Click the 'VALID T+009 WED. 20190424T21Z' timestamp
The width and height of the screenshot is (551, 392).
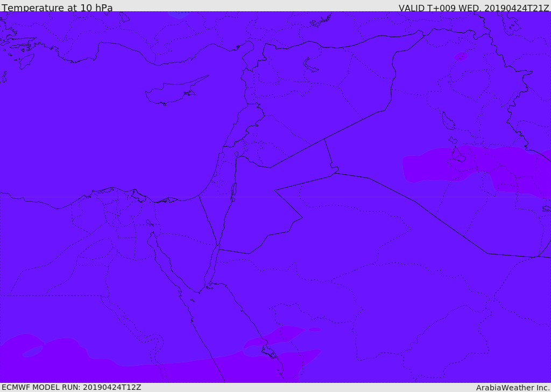point(474,8)
